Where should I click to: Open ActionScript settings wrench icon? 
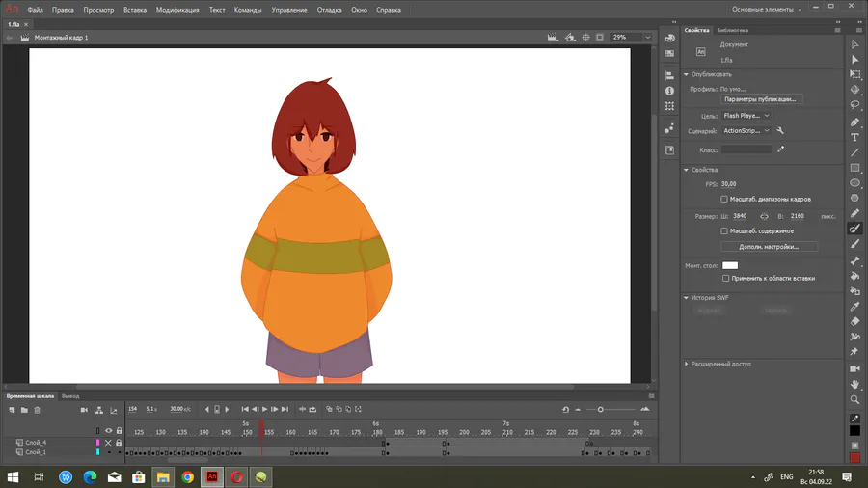pyautogui.click(x=780, y=130)
